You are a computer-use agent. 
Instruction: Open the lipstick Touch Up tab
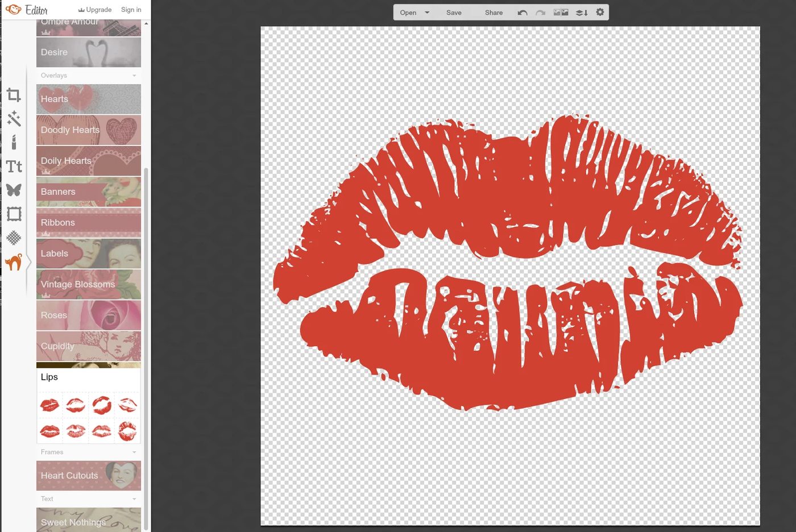click(14, 142)
